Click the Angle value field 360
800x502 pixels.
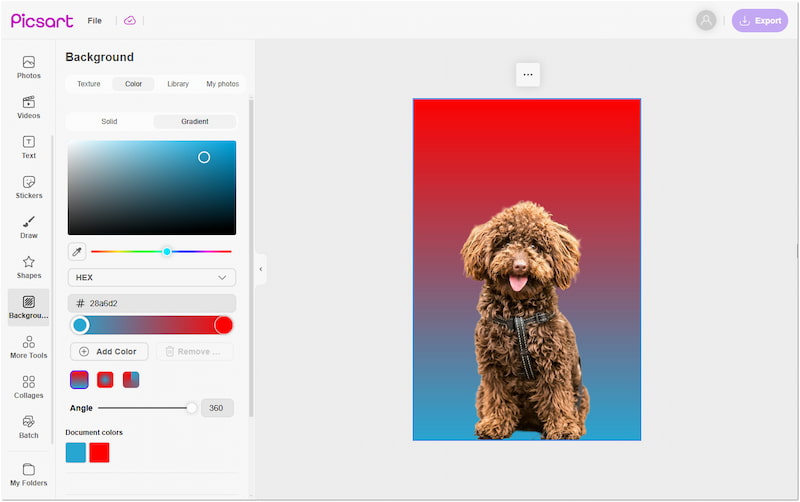[x=217, y=408]
